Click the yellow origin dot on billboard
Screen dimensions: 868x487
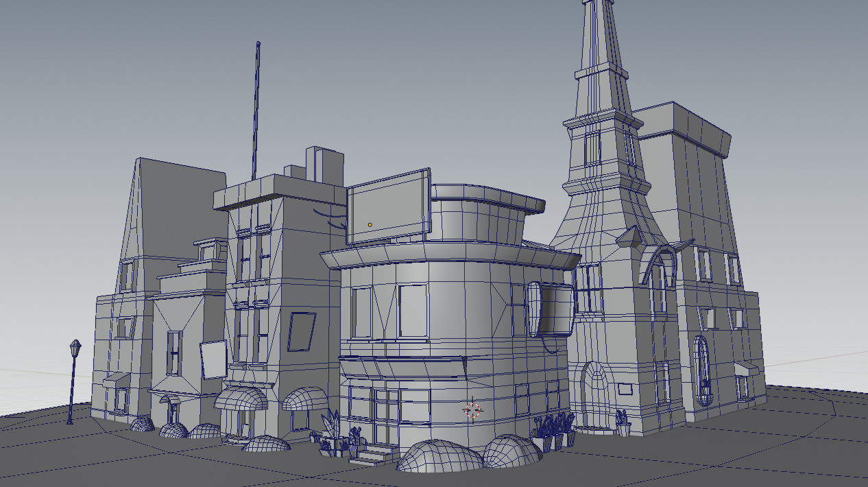[x=370, y=224]
